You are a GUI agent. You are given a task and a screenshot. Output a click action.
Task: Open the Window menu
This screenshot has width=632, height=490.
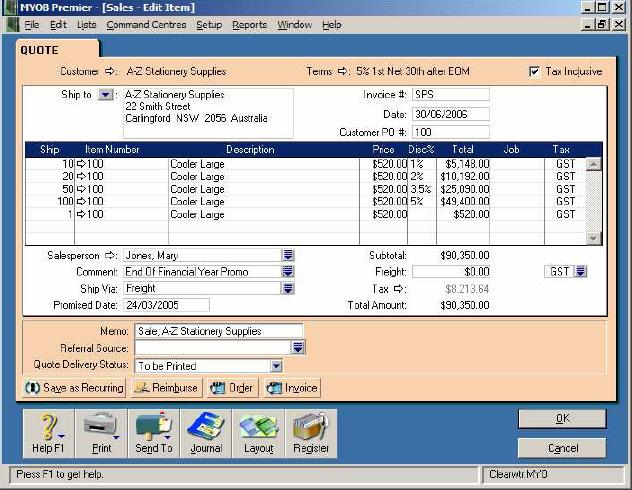(294, 25)
